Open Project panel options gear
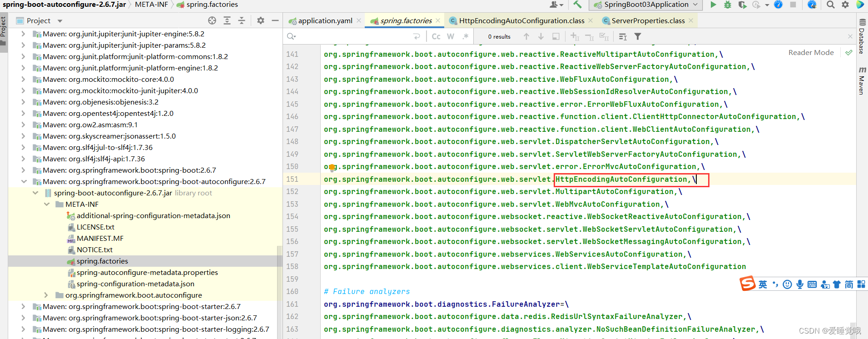The height and width of the screenshot is (339, 868). (261, 20)
